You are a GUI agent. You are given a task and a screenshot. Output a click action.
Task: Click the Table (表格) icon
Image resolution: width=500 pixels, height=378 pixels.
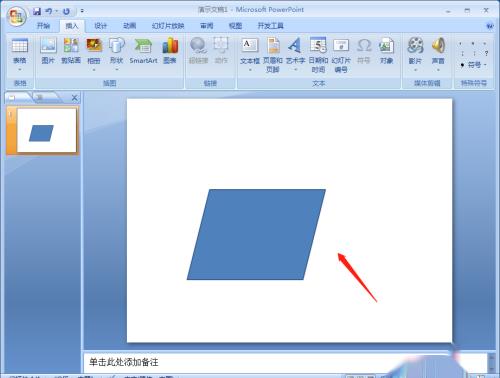point(20,46)
